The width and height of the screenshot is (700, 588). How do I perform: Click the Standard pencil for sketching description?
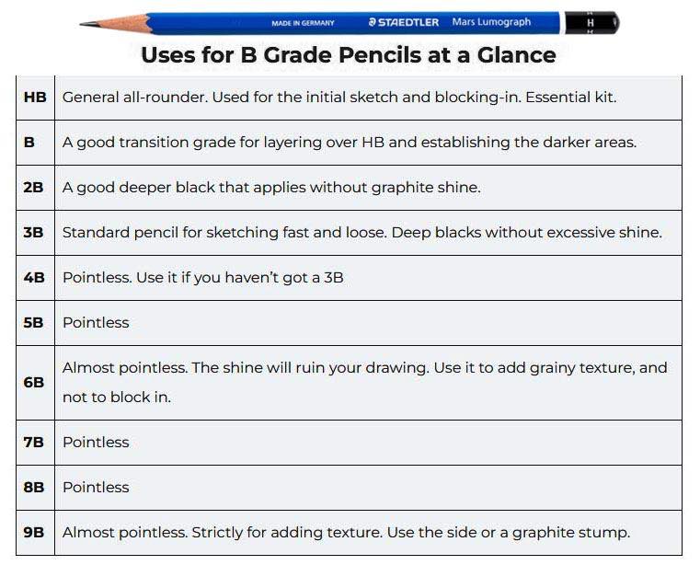(362, 233)
